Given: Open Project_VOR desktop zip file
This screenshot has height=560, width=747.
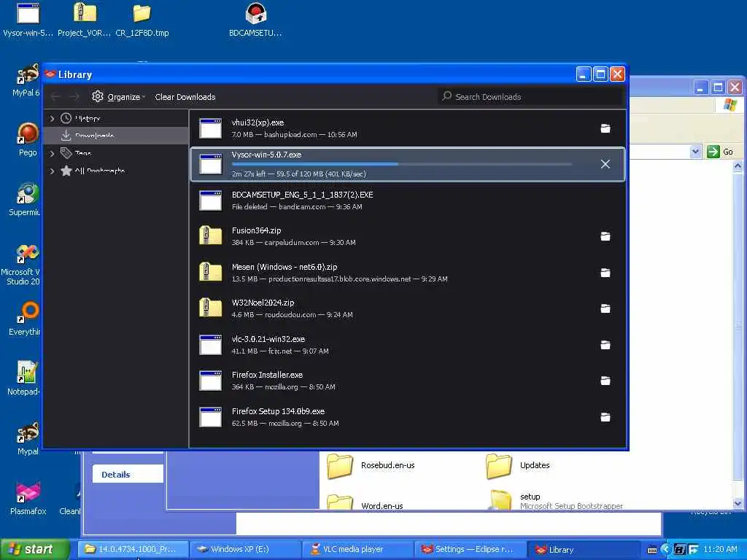Looking at the screenshot, I should [85, 20].
